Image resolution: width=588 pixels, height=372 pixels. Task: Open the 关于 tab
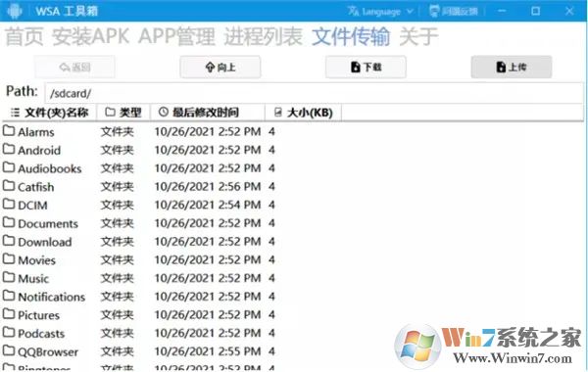[x=418, y=37]
